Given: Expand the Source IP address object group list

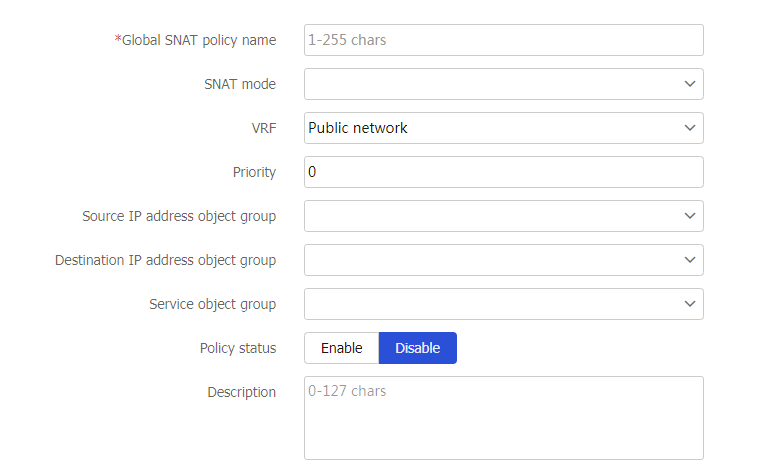Looking at the screenshot, I should [490, 216].
